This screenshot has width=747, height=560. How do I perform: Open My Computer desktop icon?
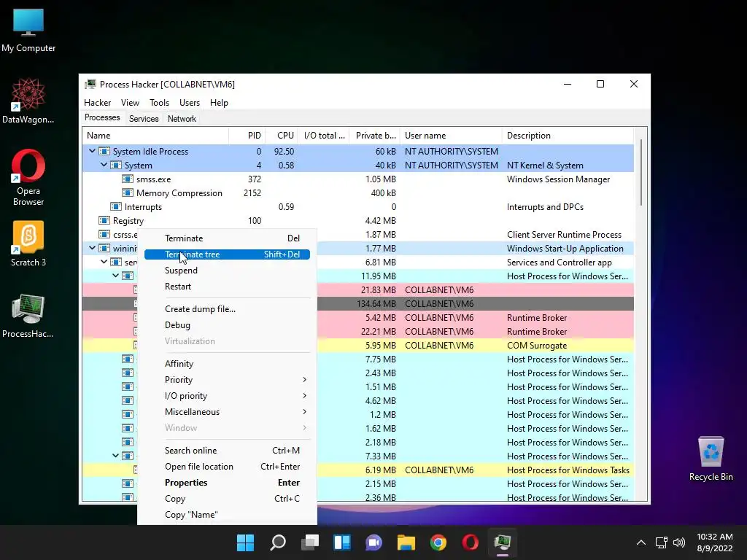(28, 31)
